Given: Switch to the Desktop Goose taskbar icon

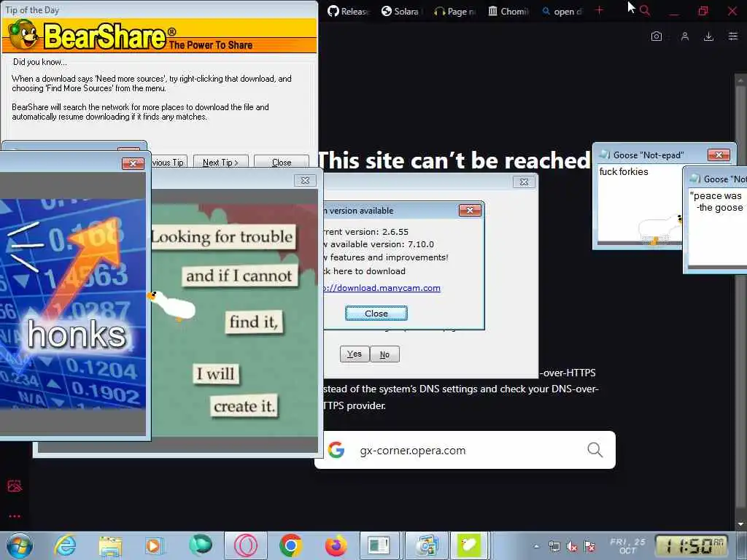Looking at the screenshot, I should 469,545.
